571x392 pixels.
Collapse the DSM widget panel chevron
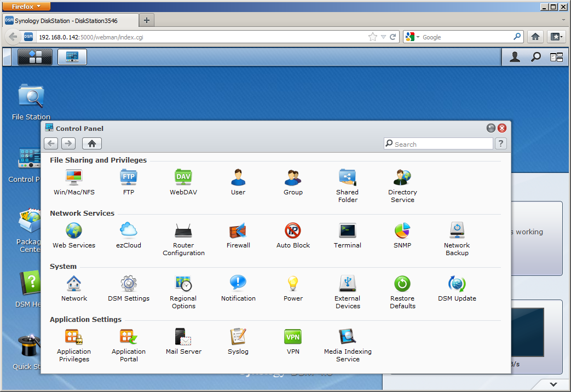click(553, 384)
